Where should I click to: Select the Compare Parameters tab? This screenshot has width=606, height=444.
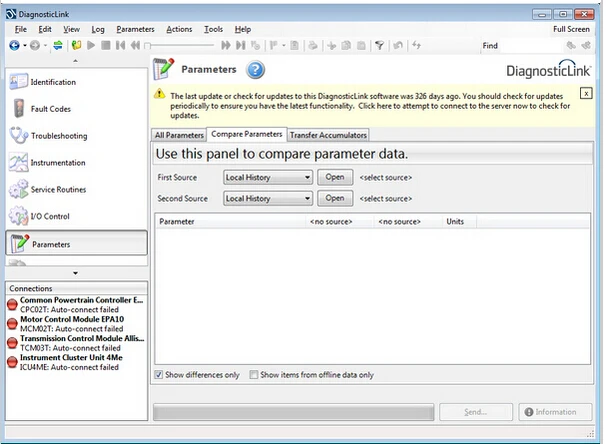coord(247,134)
